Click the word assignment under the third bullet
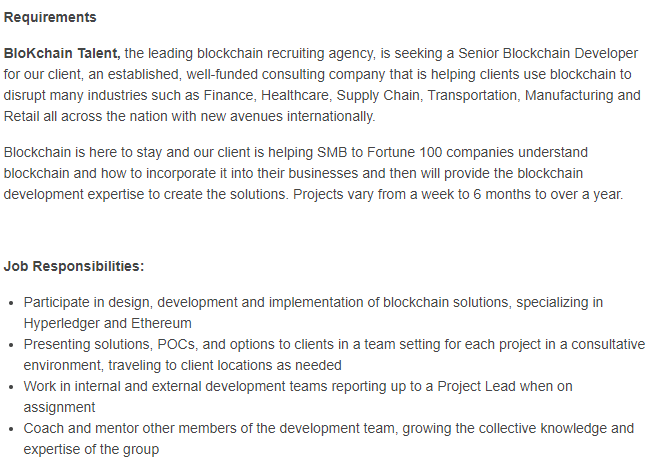This screenshot has width=668, height=462. pos(59,407)
